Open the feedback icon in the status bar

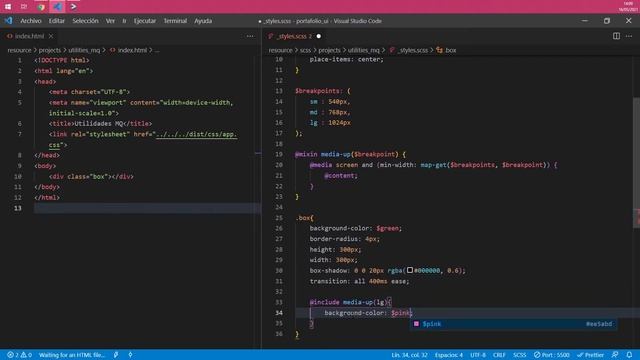pos(615,355)
